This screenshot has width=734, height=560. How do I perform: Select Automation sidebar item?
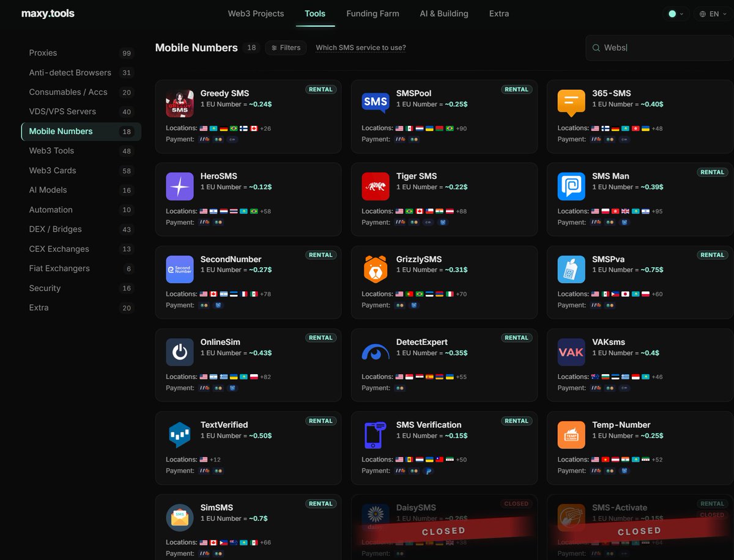[81, 210]
